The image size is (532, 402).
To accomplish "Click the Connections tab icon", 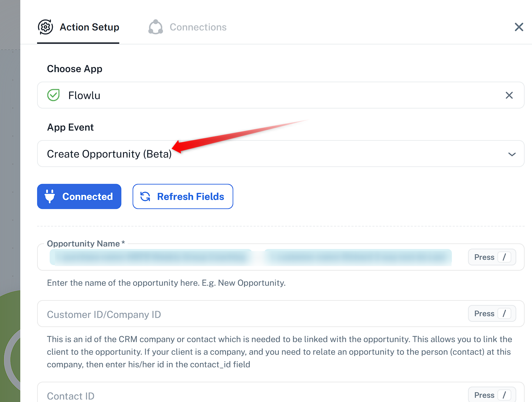I will pyautogui.click(x=156, y=27).
